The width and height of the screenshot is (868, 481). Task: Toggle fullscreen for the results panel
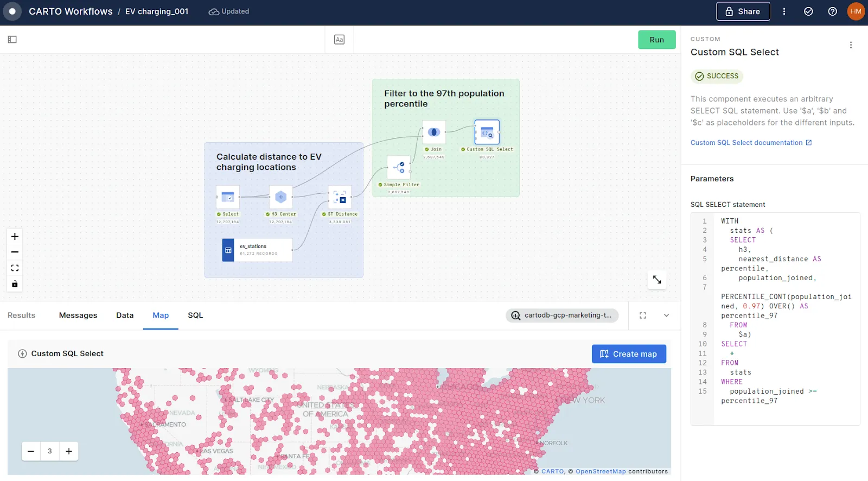tap(643, 315)
